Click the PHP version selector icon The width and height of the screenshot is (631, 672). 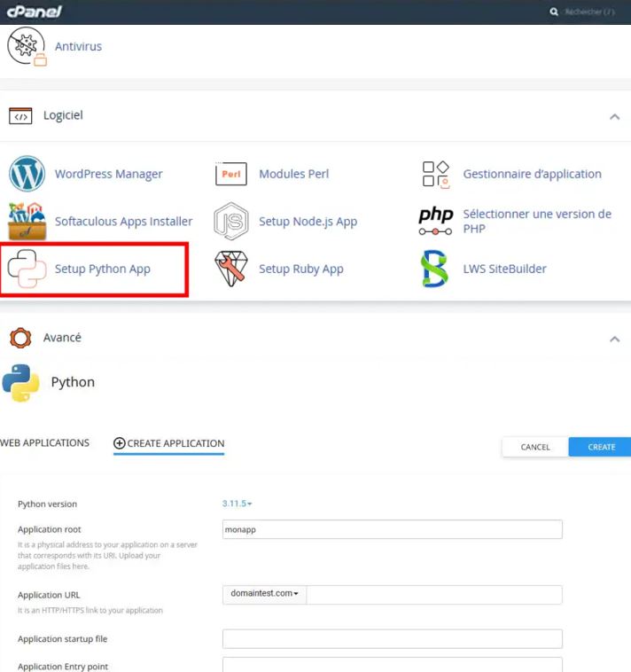pyautogui.click(x=436, y=221)
